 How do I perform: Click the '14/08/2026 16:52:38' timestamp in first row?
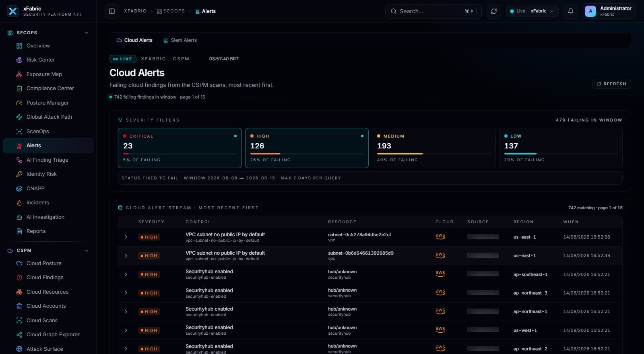586,237
